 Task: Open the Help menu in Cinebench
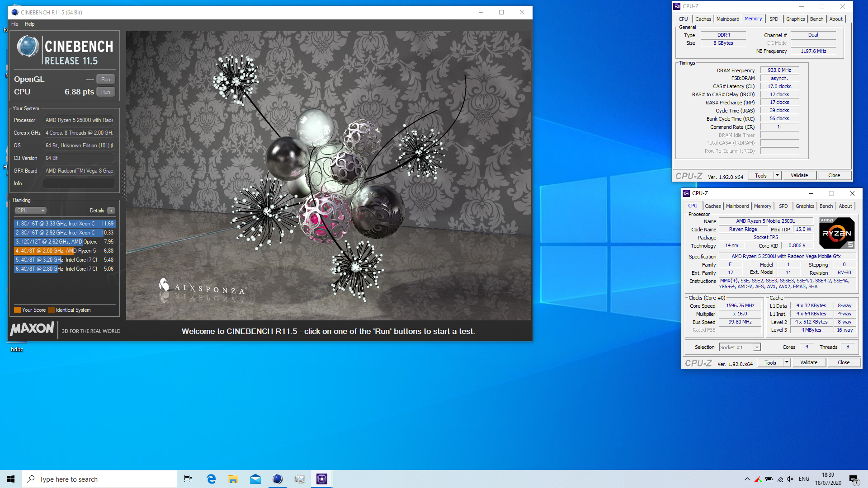(29, 24)
